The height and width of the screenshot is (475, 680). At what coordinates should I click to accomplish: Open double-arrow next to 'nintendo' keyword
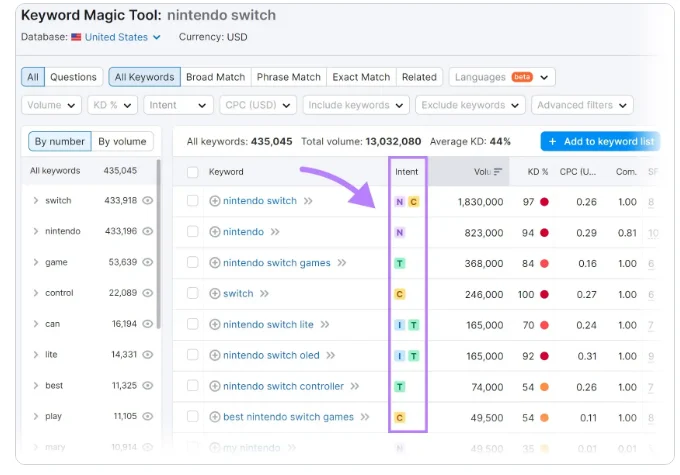pyautogui.click(x=275, y=232)
